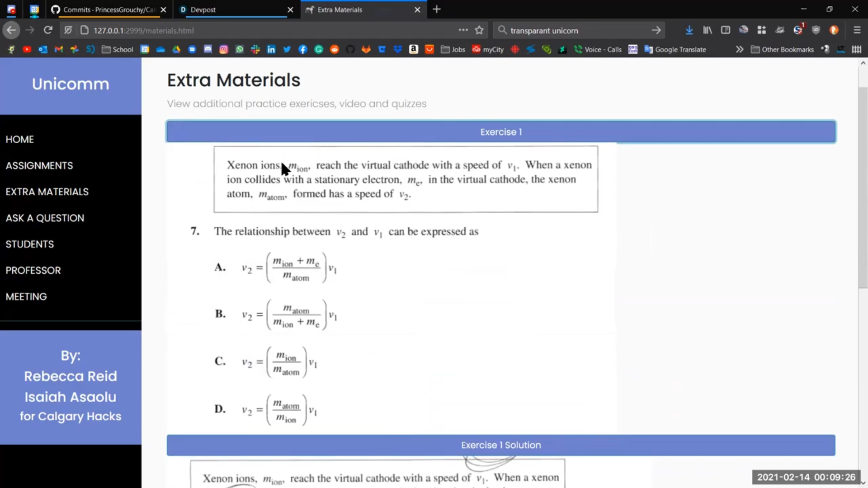Expand the Exercise 1 Solution bar
Image resolution: width=868 pixels, height=488 pixels.
click(500, 445)
